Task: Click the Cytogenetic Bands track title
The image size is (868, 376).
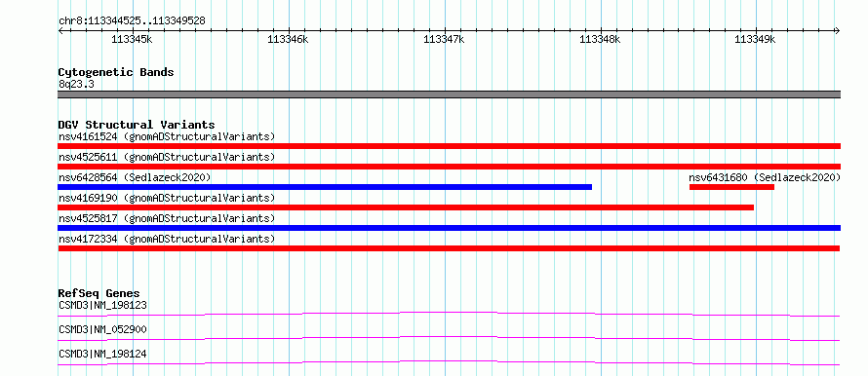Action: pos(116,72)
